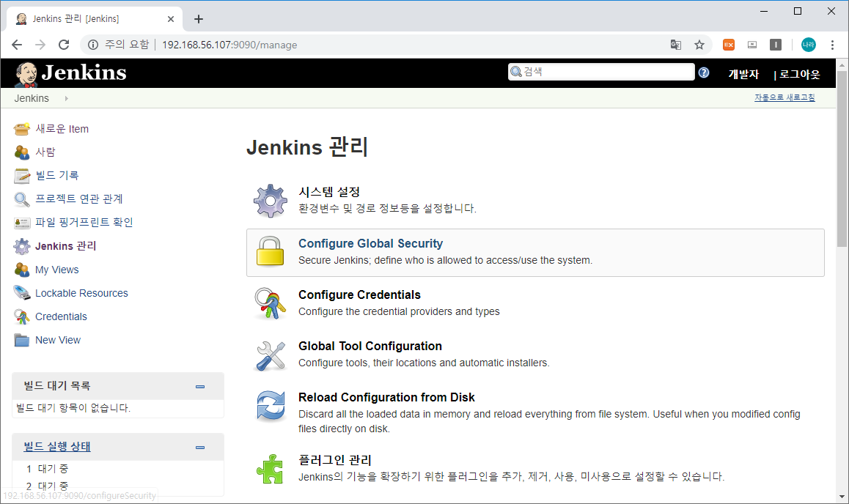Click the 빌드 실행 상태 heading link

(x=57, y=447)
